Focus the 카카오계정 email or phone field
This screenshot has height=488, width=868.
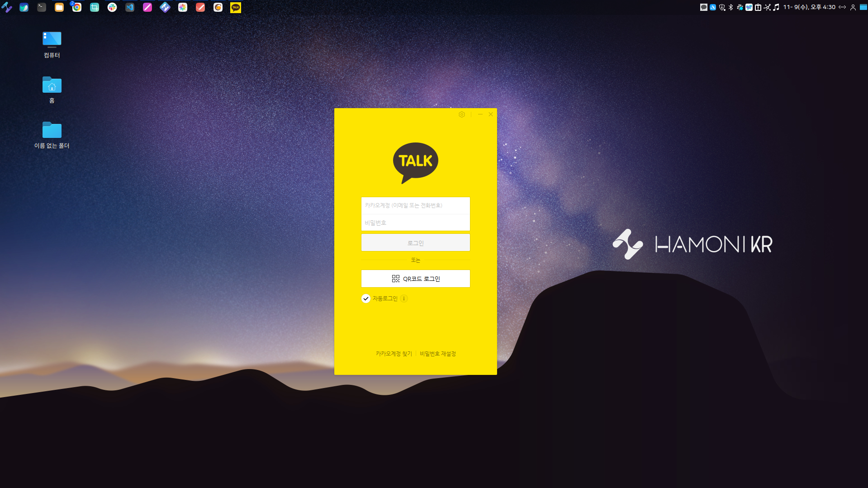click(415, 205)
